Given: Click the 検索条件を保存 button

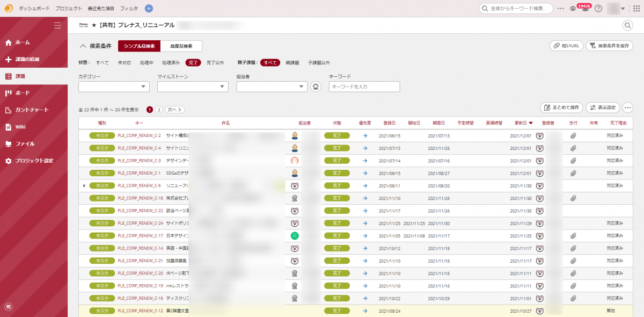Looking at the screenshot, I should pyautogui.click(x=609, y=46).
